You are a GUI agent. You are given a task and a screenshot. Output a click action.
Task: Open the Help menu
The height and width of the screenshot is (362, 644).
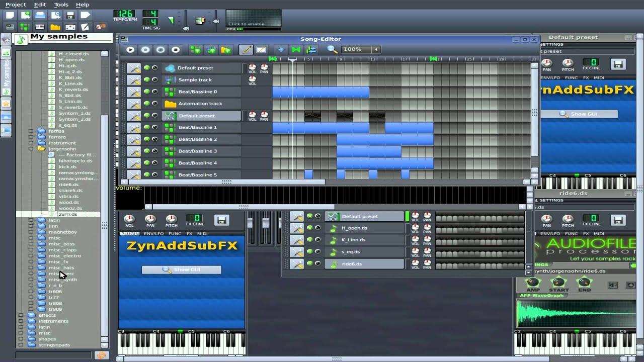pos(83,5)
